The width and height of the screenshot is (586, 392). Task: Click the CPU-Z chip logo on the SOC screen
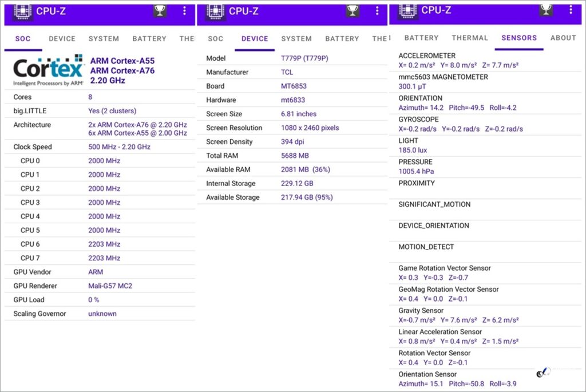click(x=22, y=11)
